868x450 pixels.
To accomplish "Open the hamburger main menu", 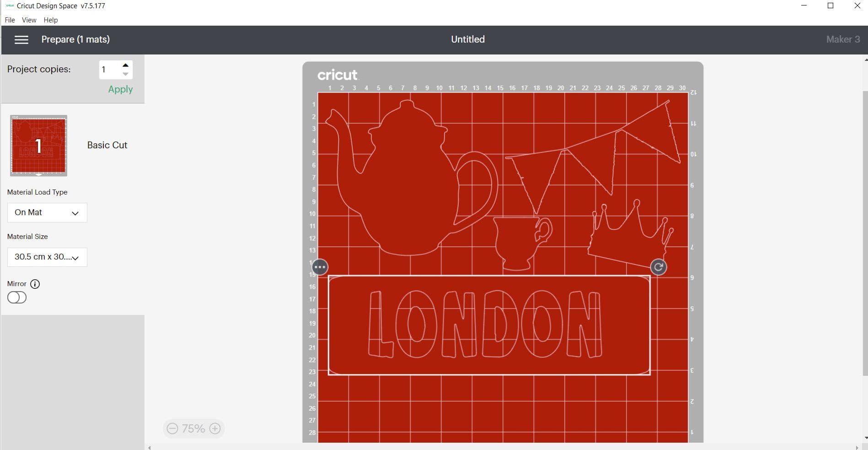I will pyautogui.click(x=21, y=40).
